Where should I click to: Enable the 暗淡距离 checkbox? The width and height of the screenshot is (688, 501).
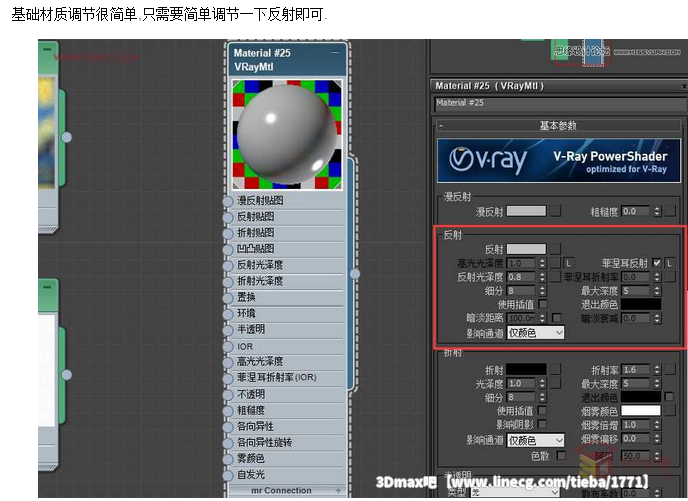(557, 318)
